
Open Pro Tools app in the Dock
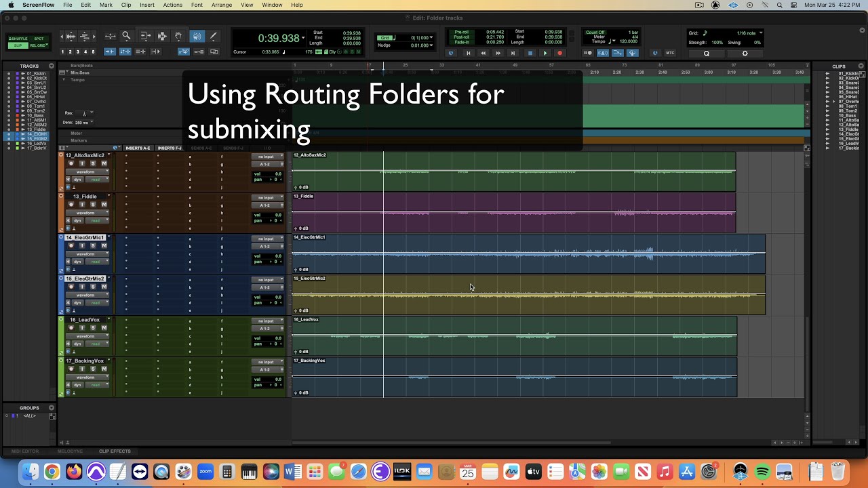click(96, 472)
